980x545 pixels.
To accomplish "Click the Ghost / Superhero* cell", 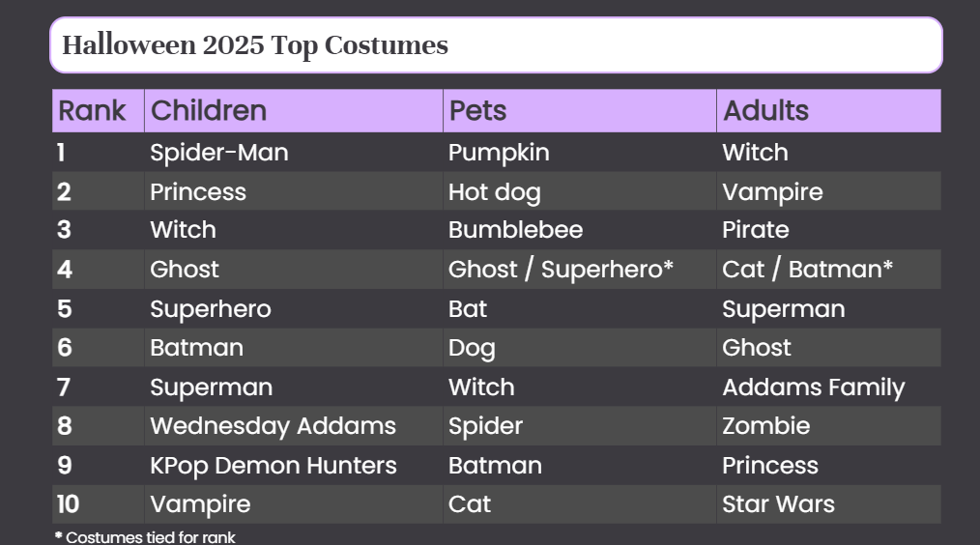I will click(579, 270).
